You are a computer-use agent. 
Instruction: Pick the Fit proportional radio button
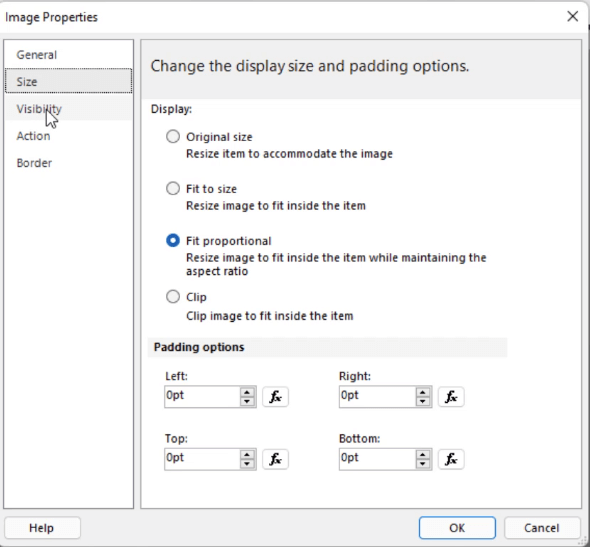(173, 240)
